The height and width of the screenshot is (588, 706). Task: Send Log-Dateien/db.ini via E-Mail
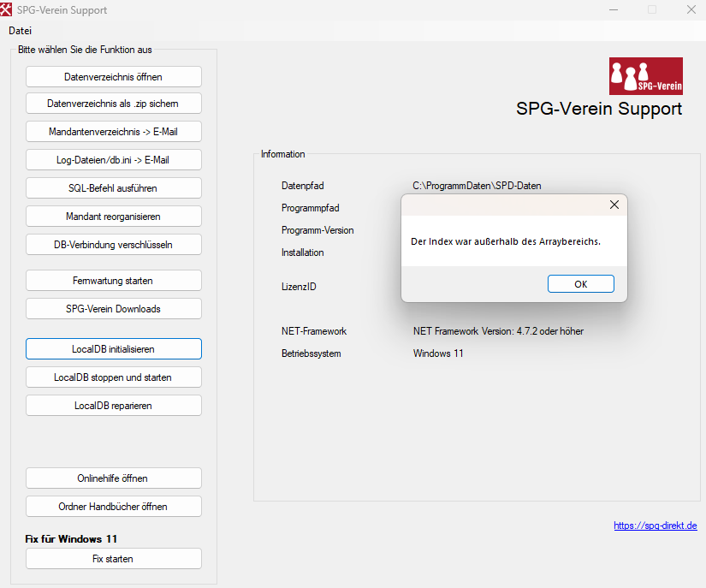pos(114,160)
